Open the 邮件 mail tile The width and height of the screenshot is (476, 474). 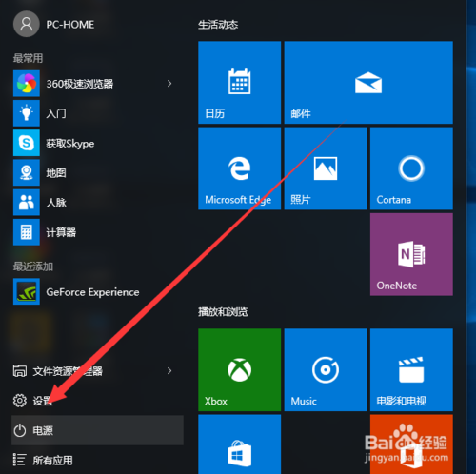pyautogui.click(x=368, y=83)
